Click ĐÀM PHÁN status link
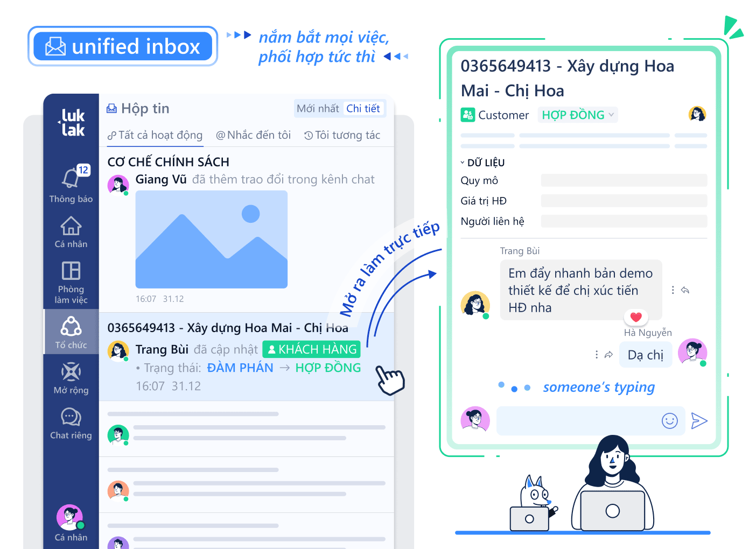This screenshot has height=549, width=756. [240, 368]
